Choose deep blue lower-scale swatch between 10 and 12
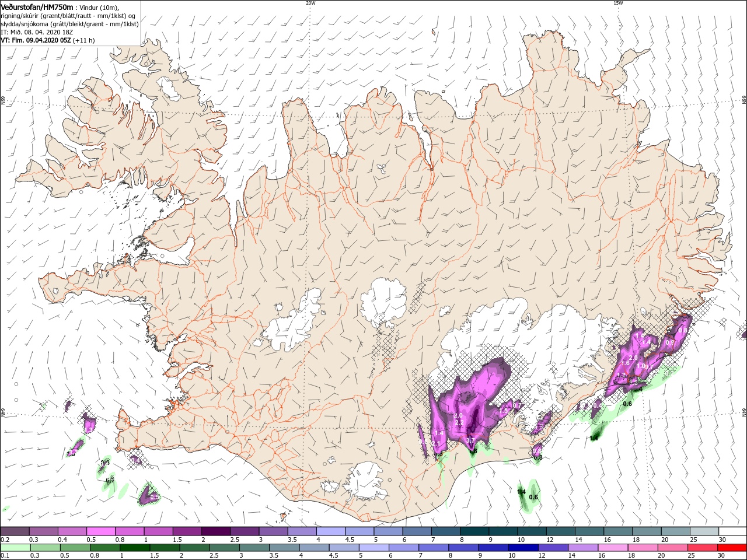 pos(524,548)
